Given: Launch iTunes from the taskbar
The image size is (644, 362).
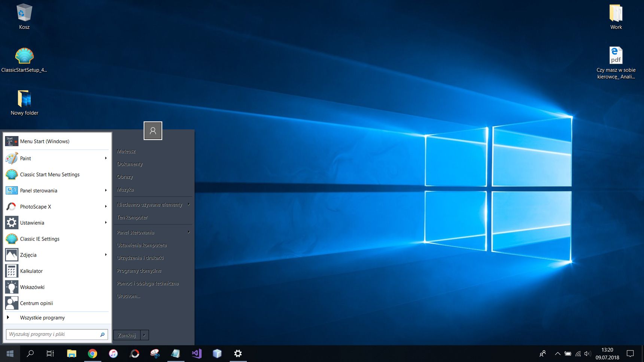Looking at the screenshot, I should coord(113,353).
